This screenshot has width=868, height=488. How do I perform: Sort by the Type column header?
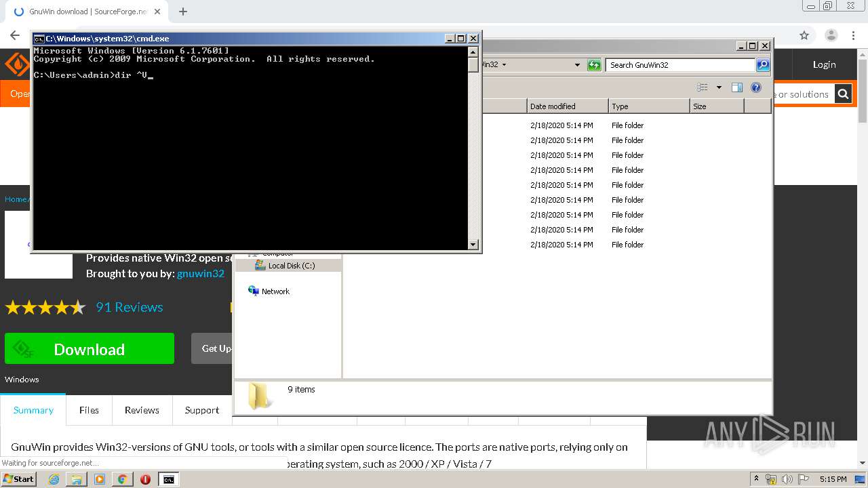click(x=649, y=106)
